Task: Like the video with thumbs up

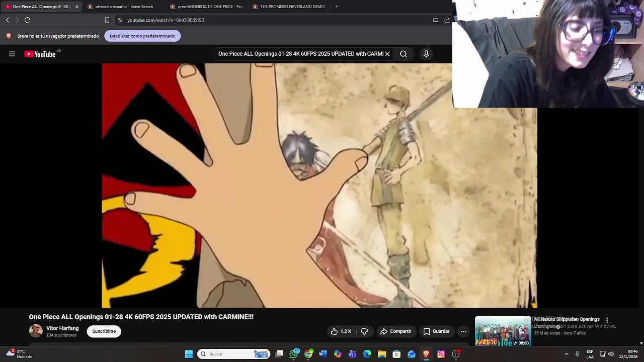Action: tap(341, 331)
